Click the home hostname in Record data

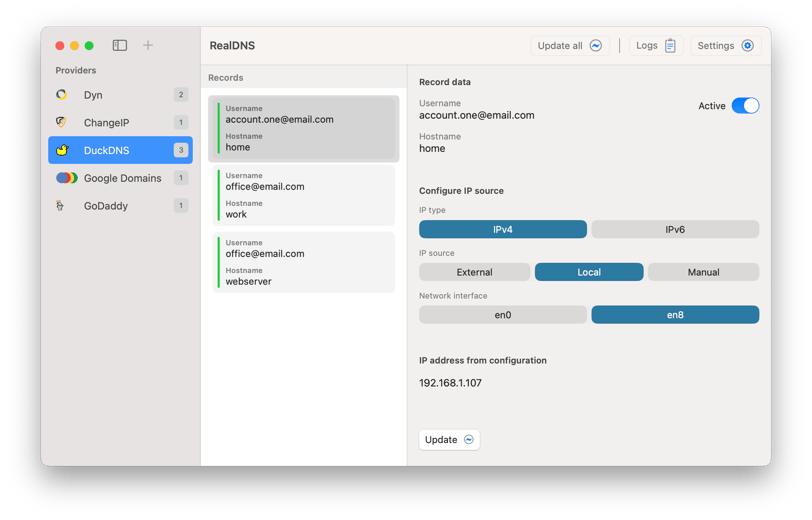tap(432, 148)
